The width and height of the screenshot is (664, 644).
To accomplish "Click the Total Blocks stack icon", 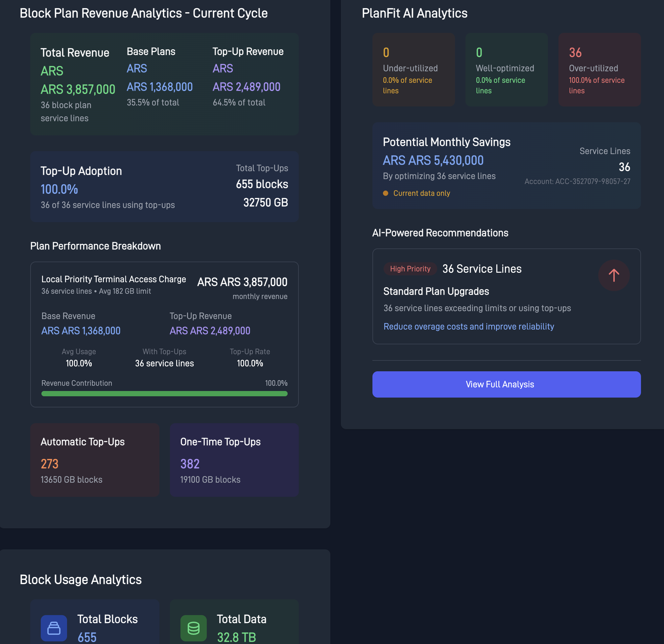I will point(54,628).
